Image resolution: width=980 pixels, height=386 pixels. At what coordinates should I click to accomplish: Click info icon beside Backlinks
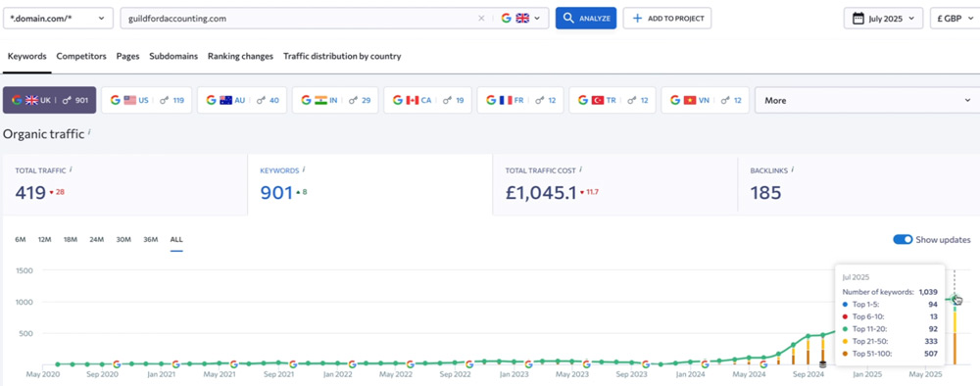(x=793, y=169)
